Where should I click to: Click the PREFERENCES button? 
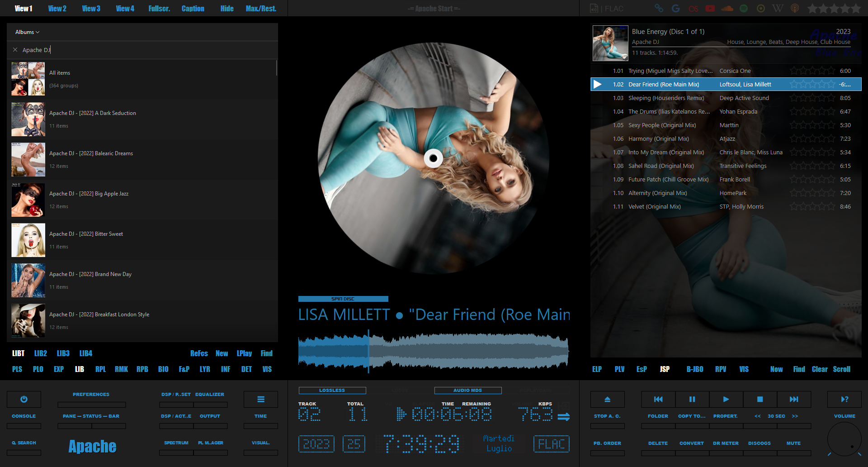91,394
